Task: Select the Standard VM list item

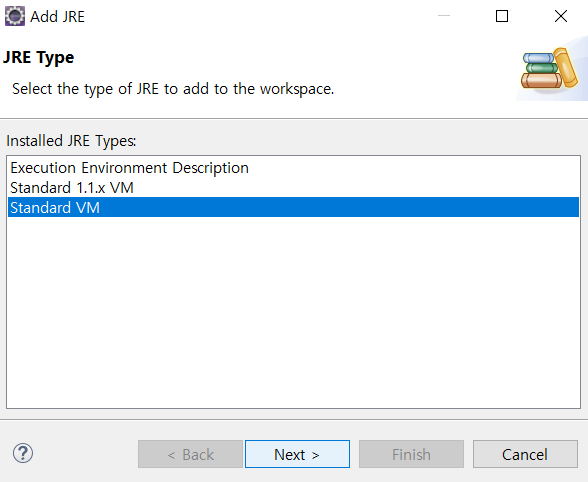Action: pyautogui.click(x=293, y=207)
